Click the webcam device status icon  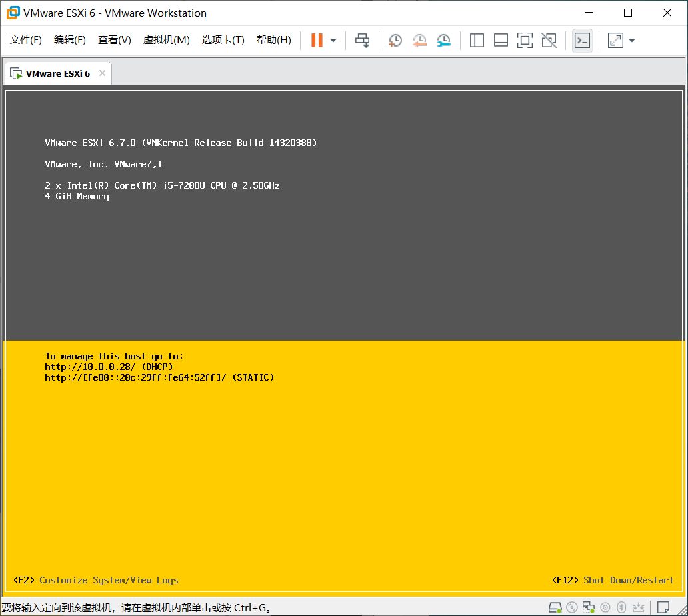[605, 607]
